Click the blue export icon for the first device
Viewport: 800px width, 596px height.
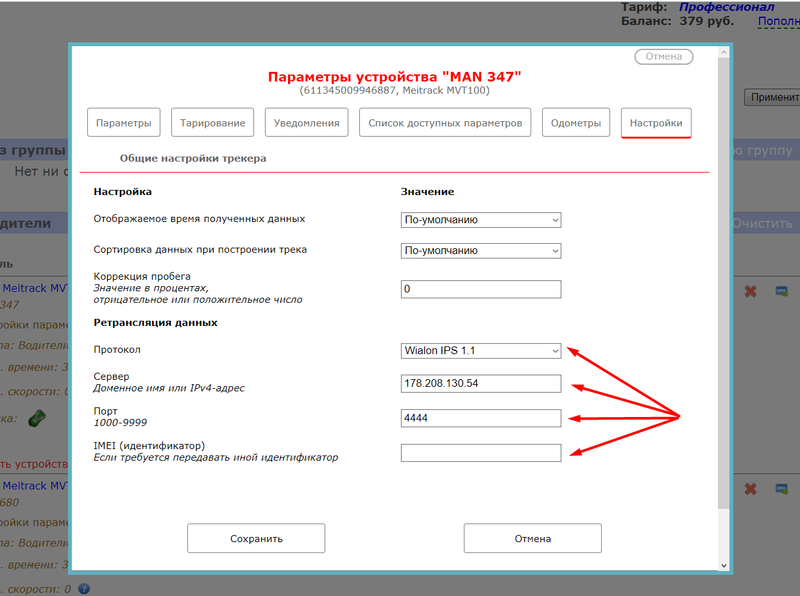[781, 291]
